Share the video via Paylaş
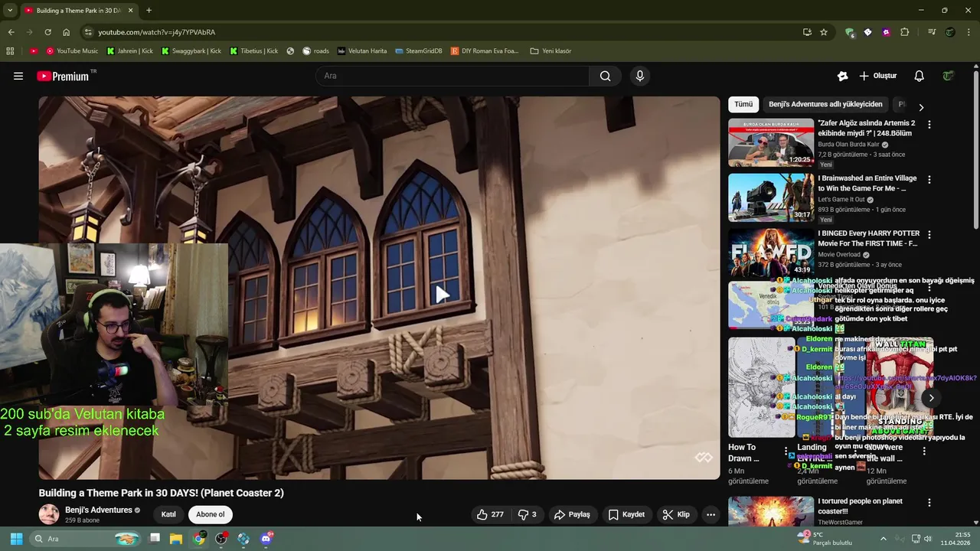980x551 pixels. (572, 514)
